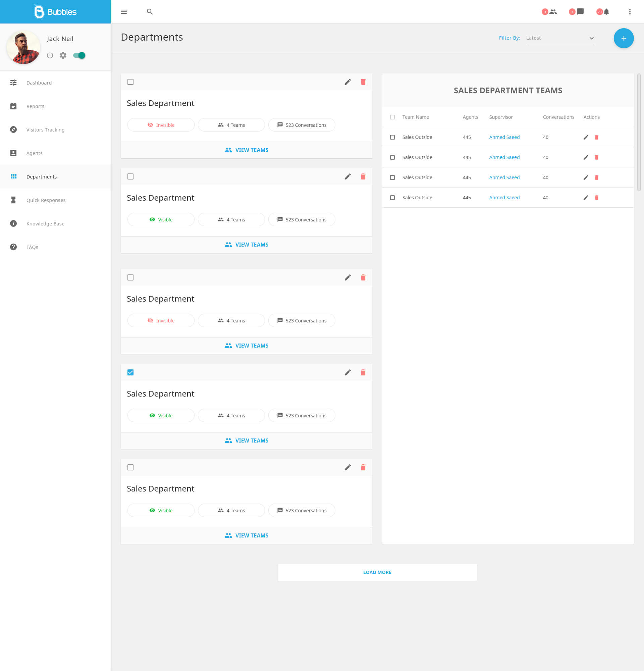Click 4 Teams pill on second card

tap(231, 219)
